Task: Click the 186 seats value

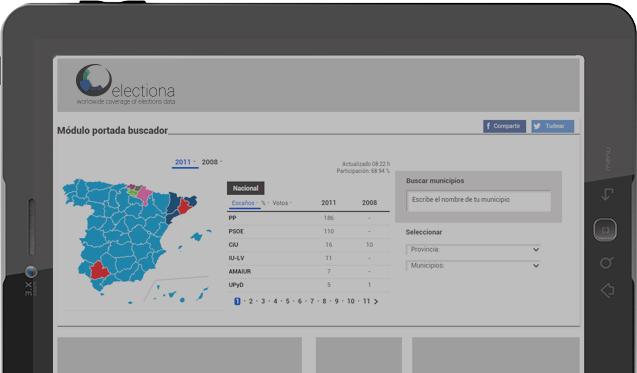Action: 329,218
